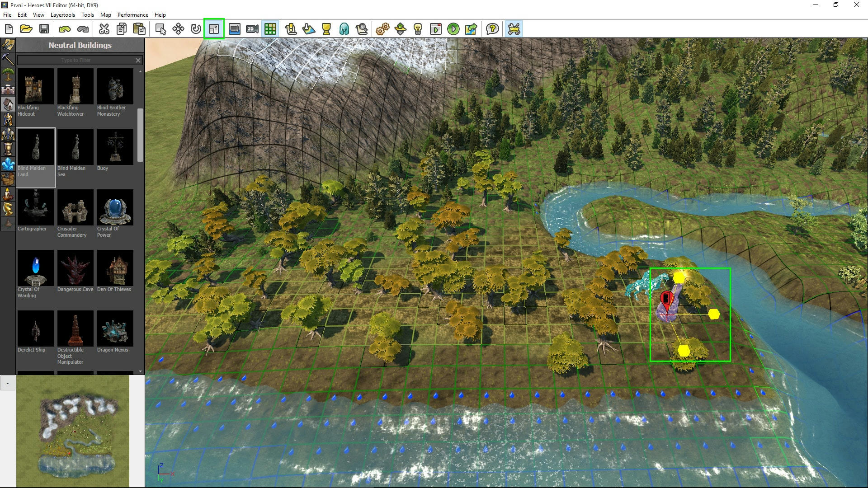The width and height of the screenshot is (868, 488).
Task: Toggle the green grid overlay button
Action: 270,29
